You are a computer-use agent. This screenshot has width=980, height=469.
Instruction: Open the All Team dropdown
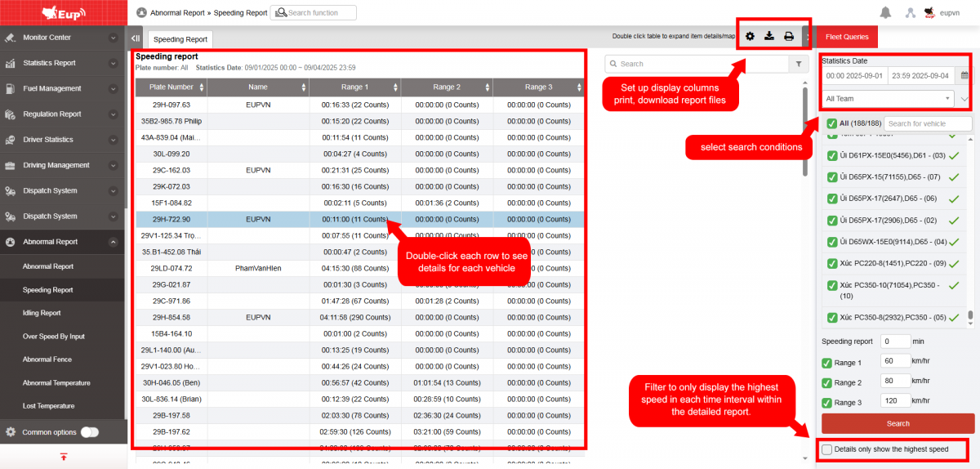(888, 98)
